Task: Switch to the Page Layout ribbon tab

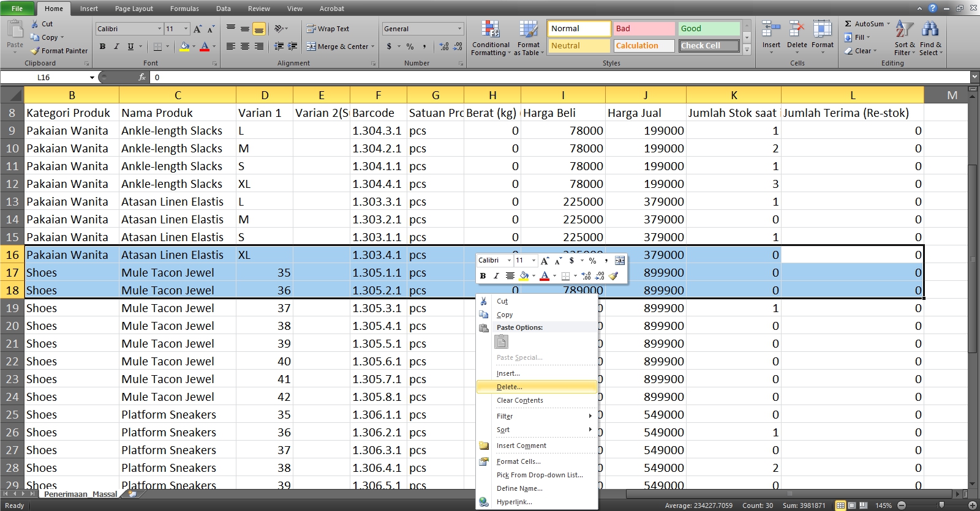Action: (x=134, y=9)
